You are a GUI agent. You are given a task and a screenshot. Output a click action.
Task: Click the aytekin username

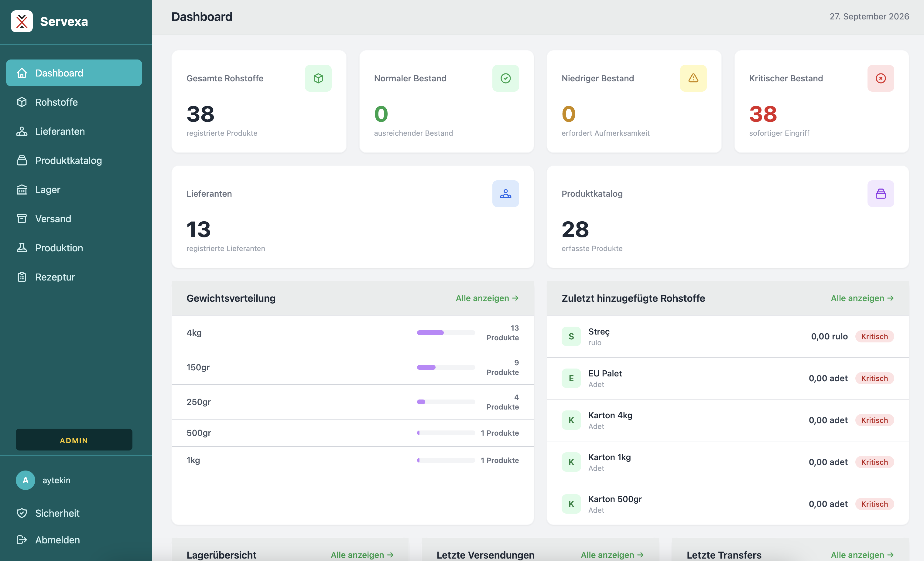56,480
